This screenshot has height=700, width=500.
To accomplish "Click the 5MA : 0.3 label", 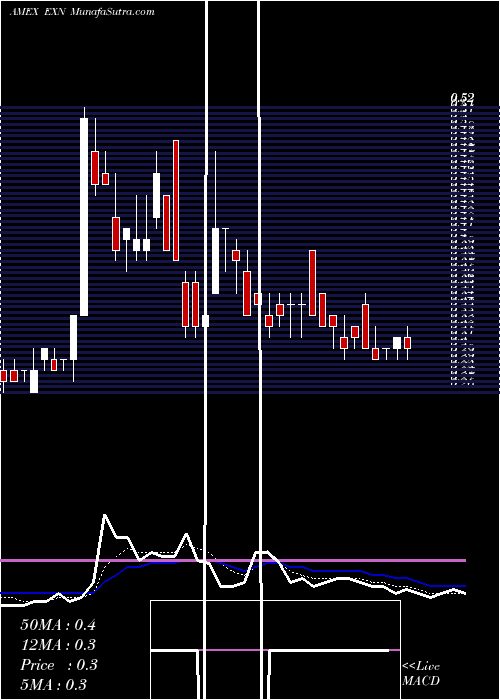I will point(54,684).
